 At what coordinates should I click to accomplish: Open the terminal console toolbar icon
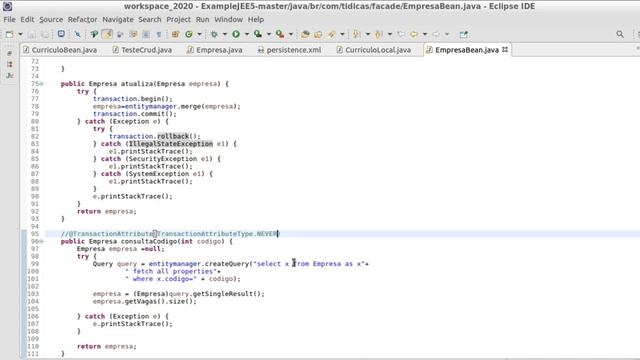coord(61,34)
